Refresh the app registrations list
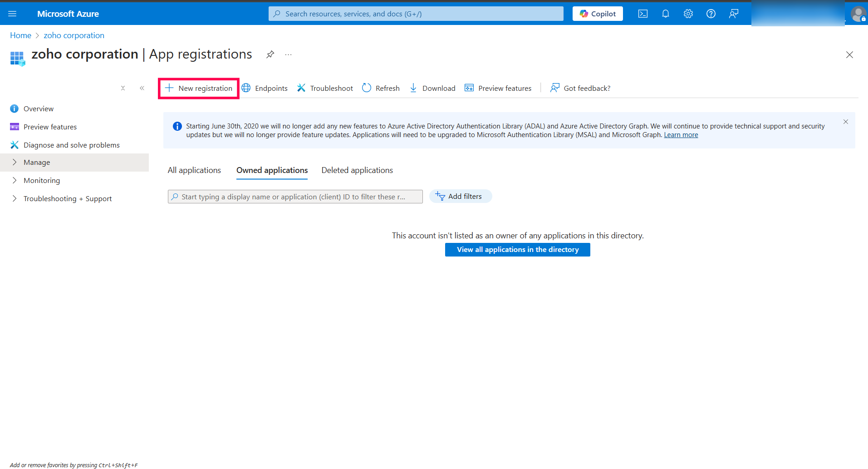The height and width of the screenshot is (469, 868). (381, 88)
